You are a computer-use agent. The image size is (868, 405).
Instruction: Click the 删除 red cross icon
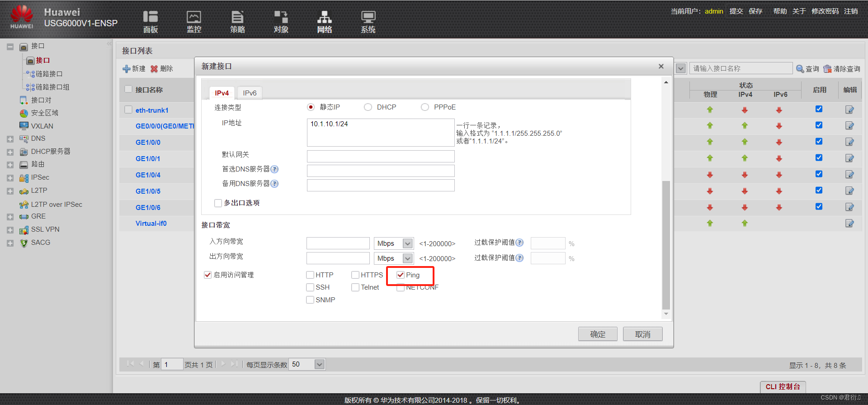pos(154,69)
